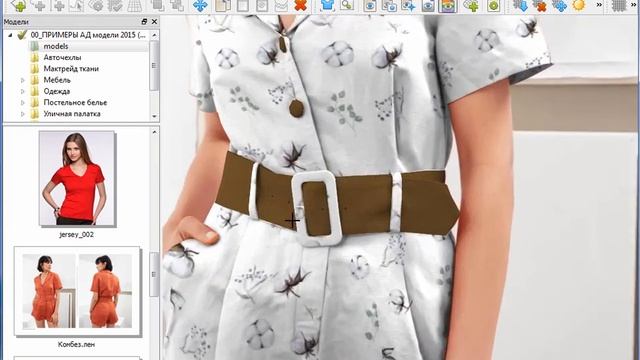Viewport: 640px width, 360px height.
Task: Click the green plus cloud icon
Action: 471,5
